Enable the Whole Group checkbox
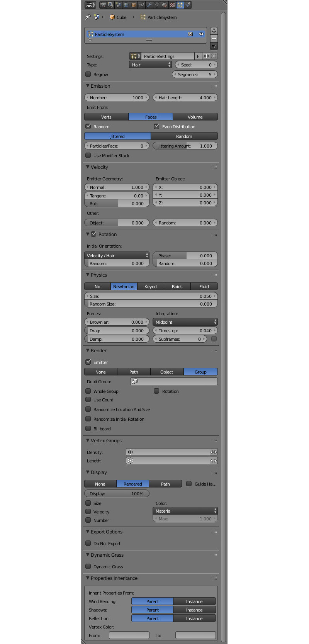This screenshot has width=309, height=644. coord(88,391)
